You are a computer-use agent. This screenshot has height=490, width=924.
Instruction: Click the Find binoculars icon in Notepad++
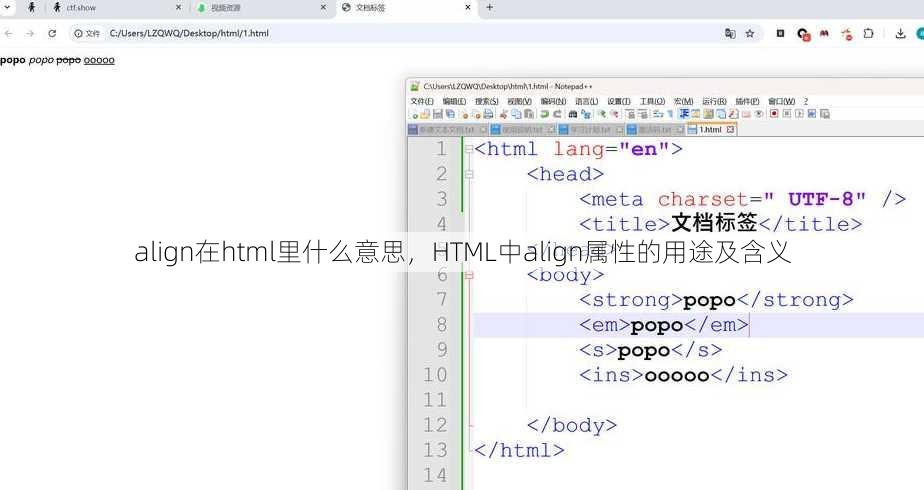pyautogui.click(x=573, y=114)
